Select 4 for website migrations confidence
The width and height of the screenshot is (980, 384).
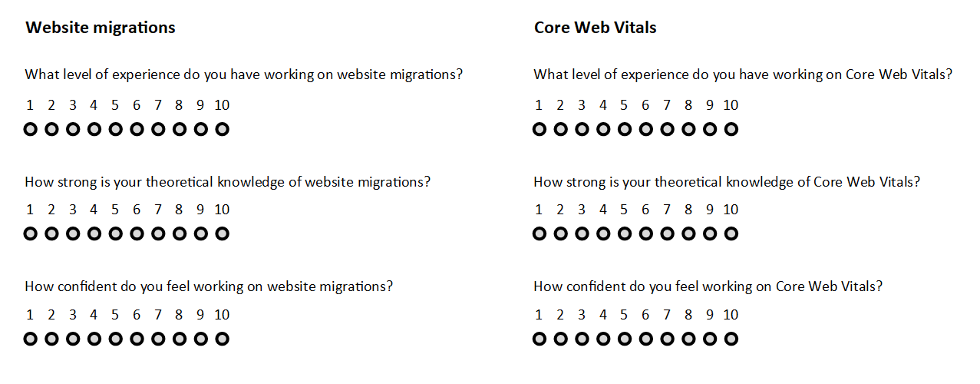(x=94, y=339)
